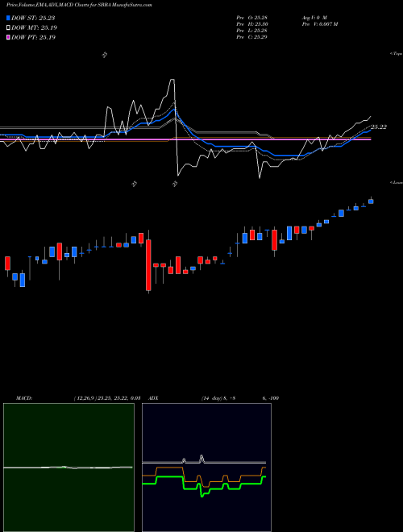Select the 'DOW PT: 25.19' legend text
The width and height of the screenshot is (403, 532).
click(x=33, y=38)
